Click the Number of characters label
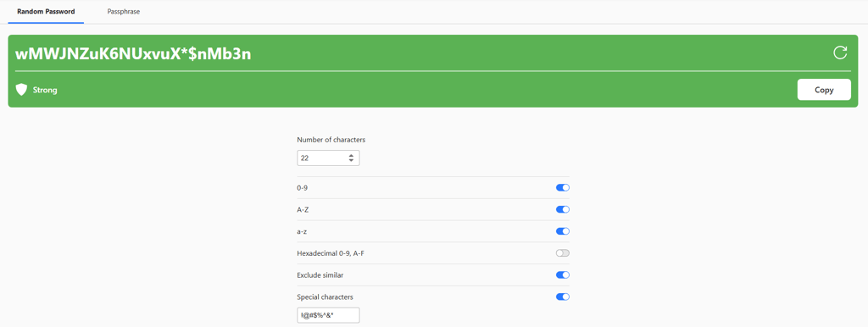Image resolution: width=868 pixels, height=327 pixels. (331, 140)
